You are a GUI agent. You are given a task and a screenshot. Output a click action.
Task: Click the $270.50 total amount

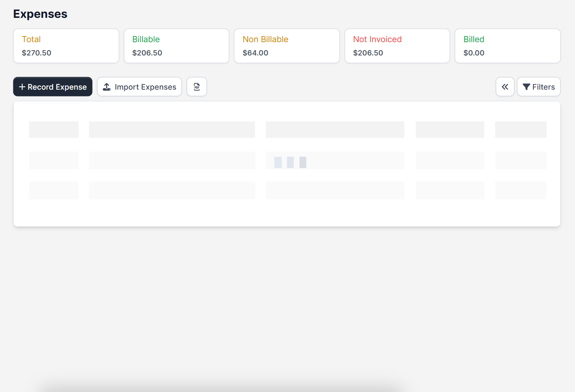[37, 53]
